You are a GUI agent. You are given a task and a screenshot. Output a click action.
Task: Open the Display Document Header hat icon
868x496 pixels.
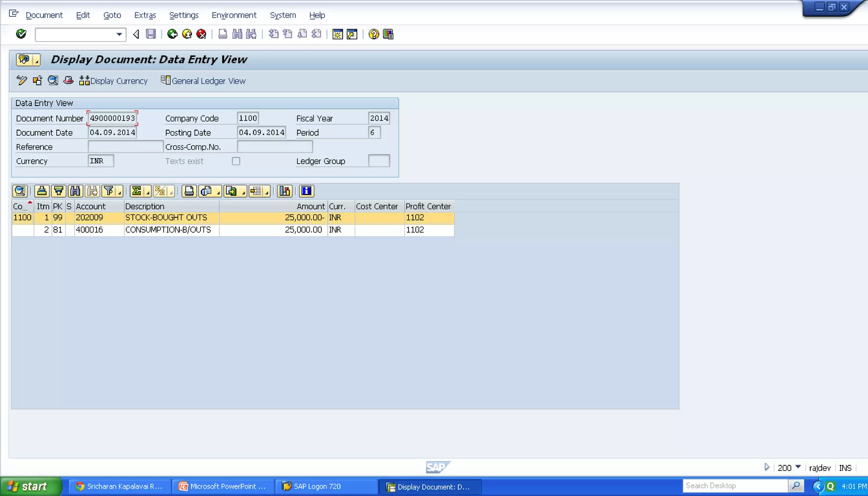(68, 81)
